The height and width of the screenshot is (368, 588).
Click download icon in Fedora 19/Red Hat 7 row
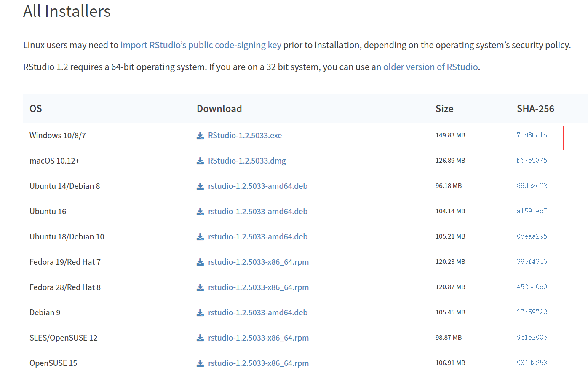200,262
